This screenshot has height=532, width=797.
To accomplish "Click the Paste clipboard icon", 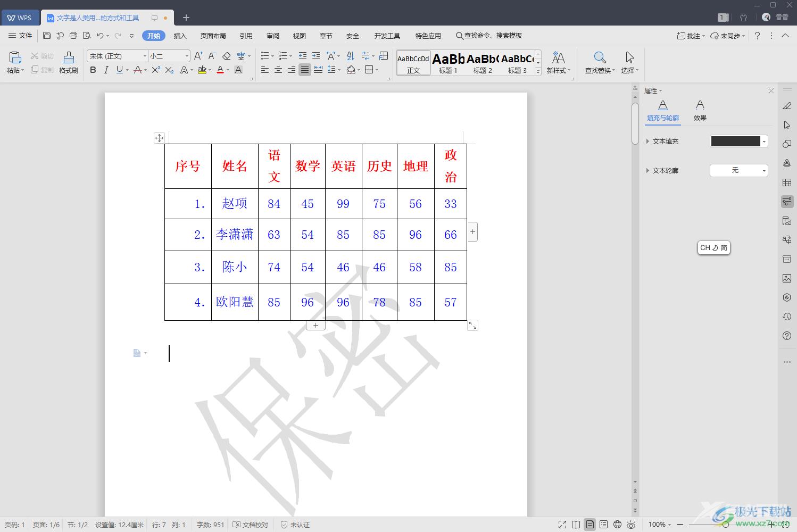I will click(x=15, y=57).
